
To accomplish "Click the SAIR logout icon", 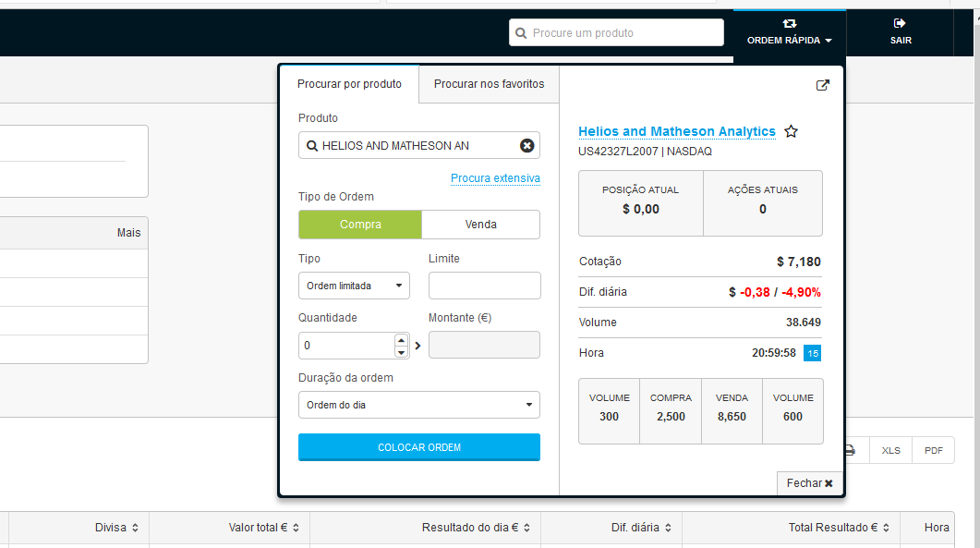I will [x=900, y=24].
